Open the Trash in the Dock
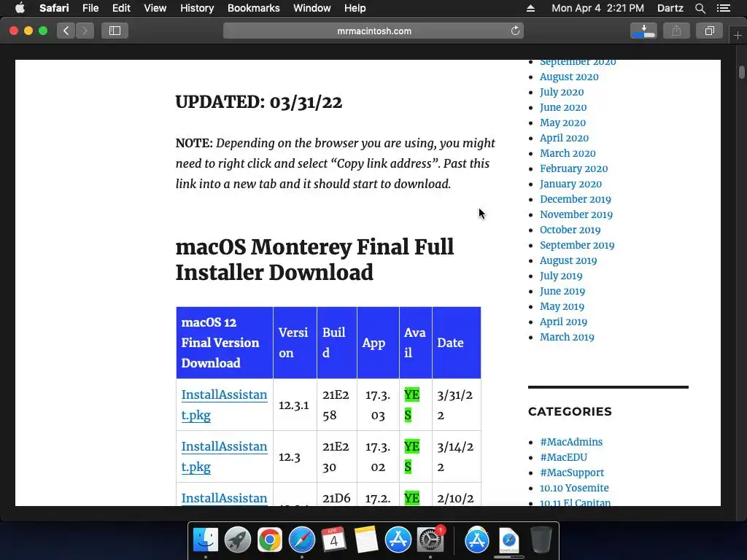 [541, 540]
